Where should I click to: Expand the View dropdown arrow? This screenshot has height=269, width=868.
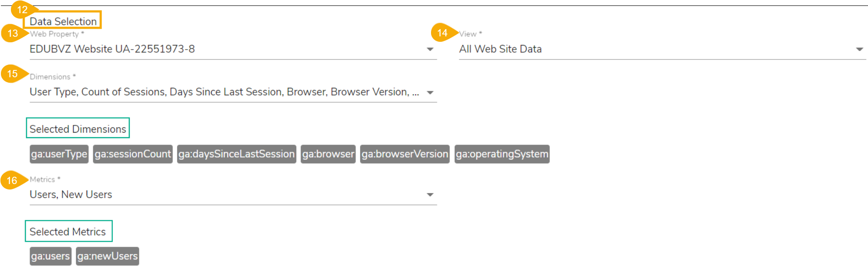[x=859, y=49]
